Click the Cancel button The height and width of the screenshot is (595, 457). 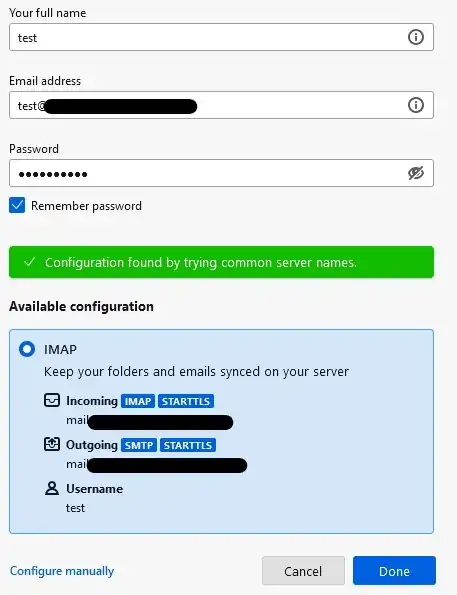point(303,571)
